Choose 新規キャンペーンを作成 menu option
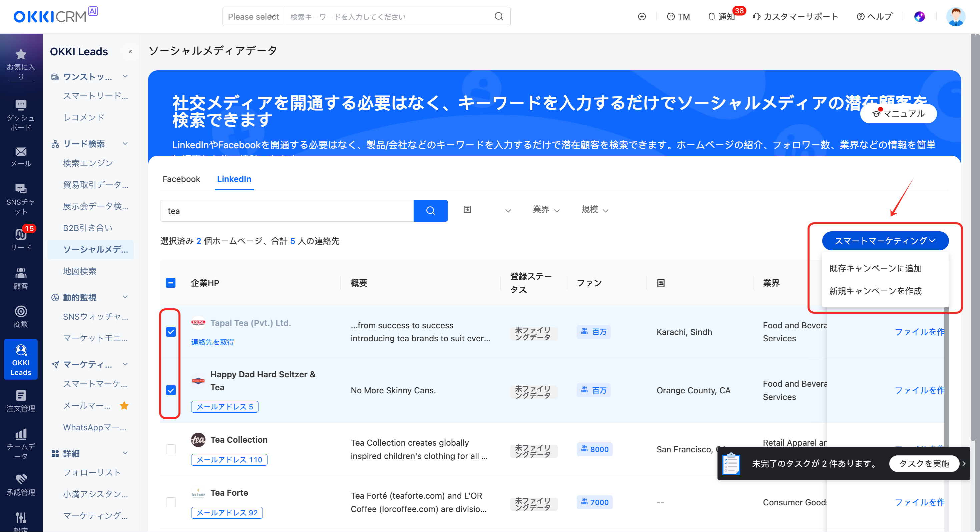 [x=875, y=291]
